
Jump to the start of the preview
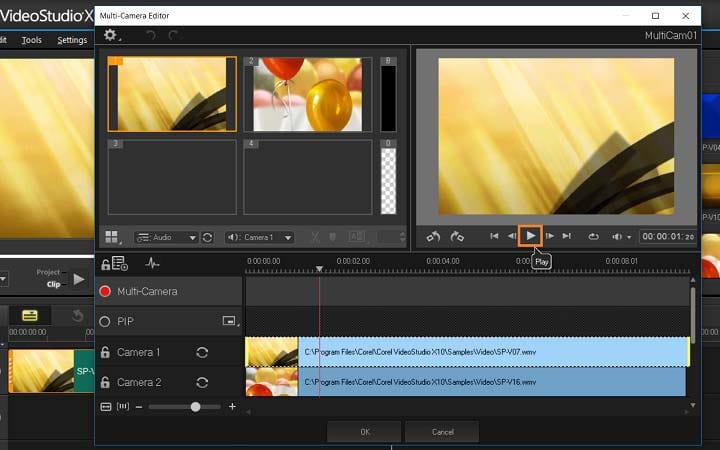click(494, 236)
